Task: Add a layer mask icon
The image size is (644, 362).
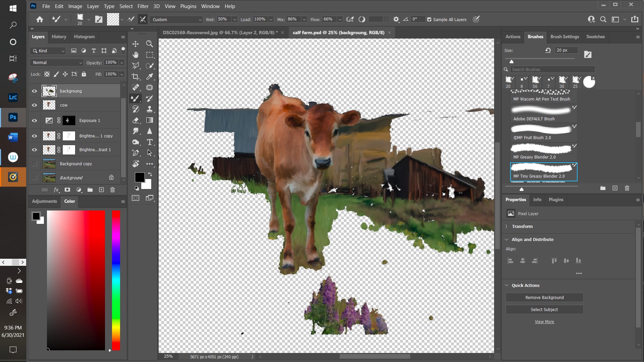Action: click(x=67, y=190)
